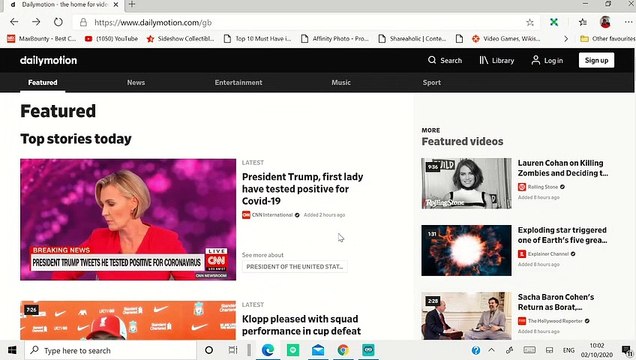Open Windows Task View icon

point(233,350)
